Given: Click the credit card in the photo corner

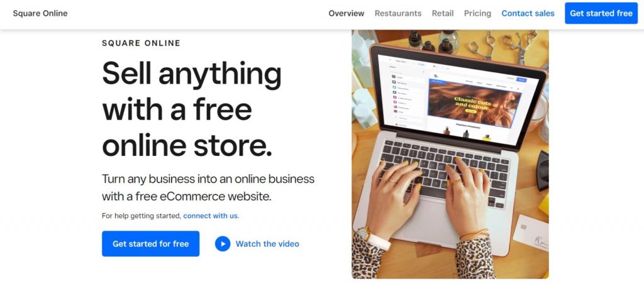Looking at the screenshot, I should coord(531,232).
